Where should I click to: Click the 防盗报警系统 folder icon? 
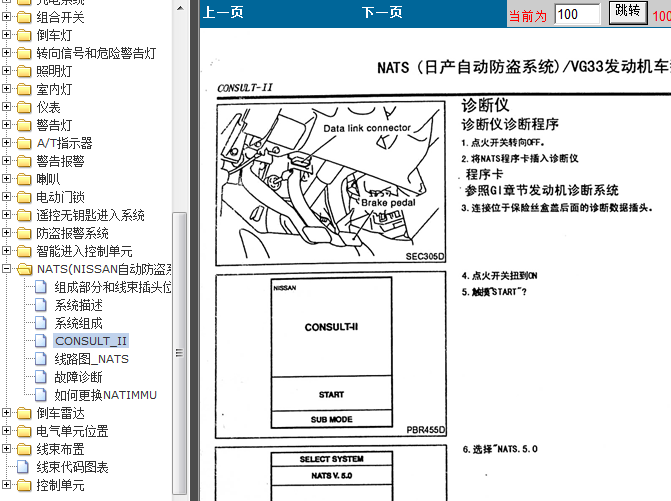24,233
